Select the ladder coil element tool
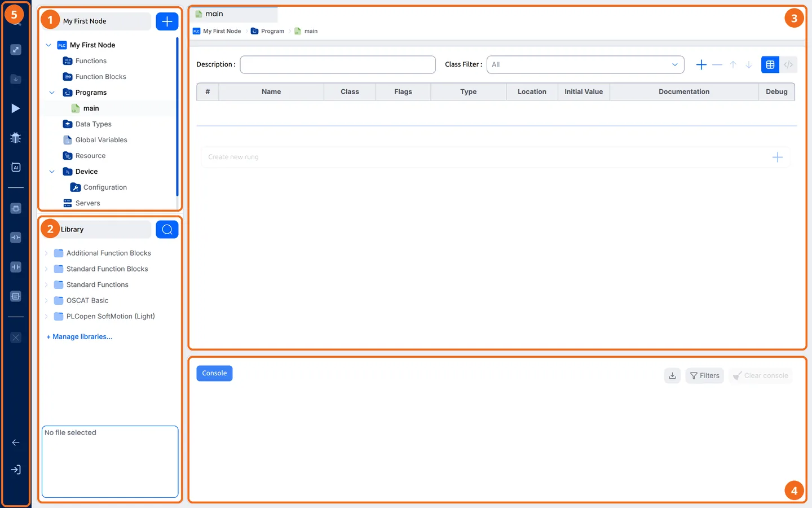This screenshot has height=508, width=812. 16,238
